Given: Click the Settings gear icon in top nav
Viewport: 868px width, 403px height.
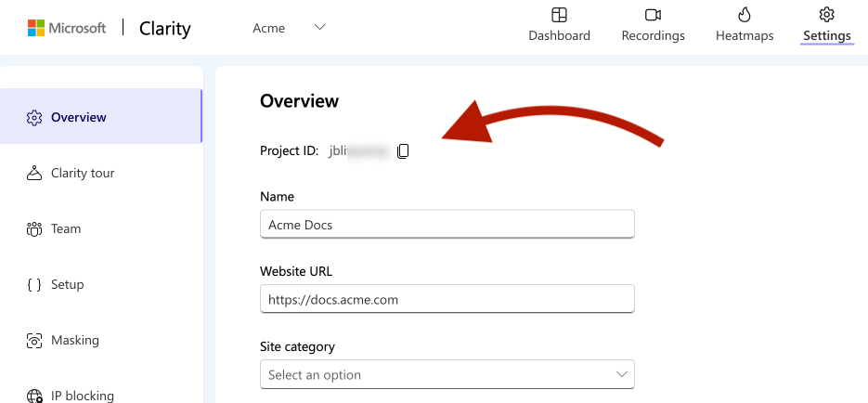Looking at the screenshot, I should pyautogui.click(x=827, y=15).
